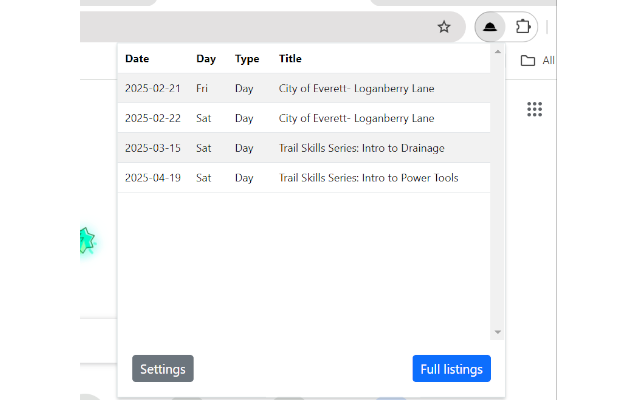Bookmark this page with the star icon
The width and height of the screenshot is (640, 400).
[x=445, y=27]
